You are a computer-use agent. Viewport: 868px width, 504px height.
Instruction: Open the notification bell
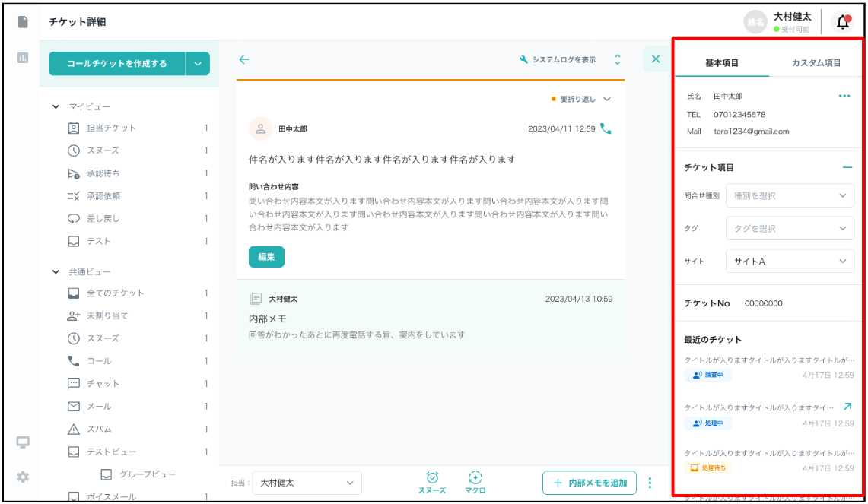[x=843, y=22]
